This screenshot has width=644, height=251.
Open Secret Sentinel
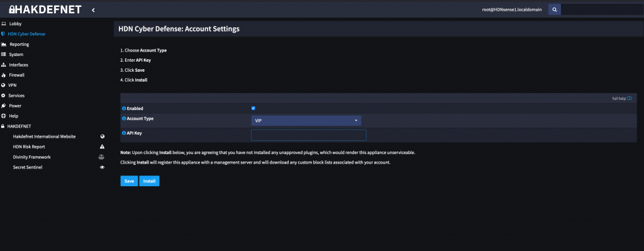[x=28, y=167]
